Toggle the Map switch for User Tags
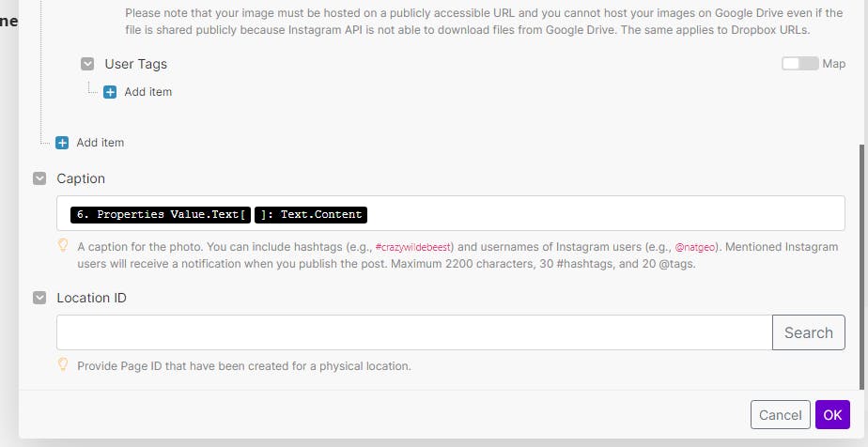Screen dimensions: 868x447 [799, 64]
